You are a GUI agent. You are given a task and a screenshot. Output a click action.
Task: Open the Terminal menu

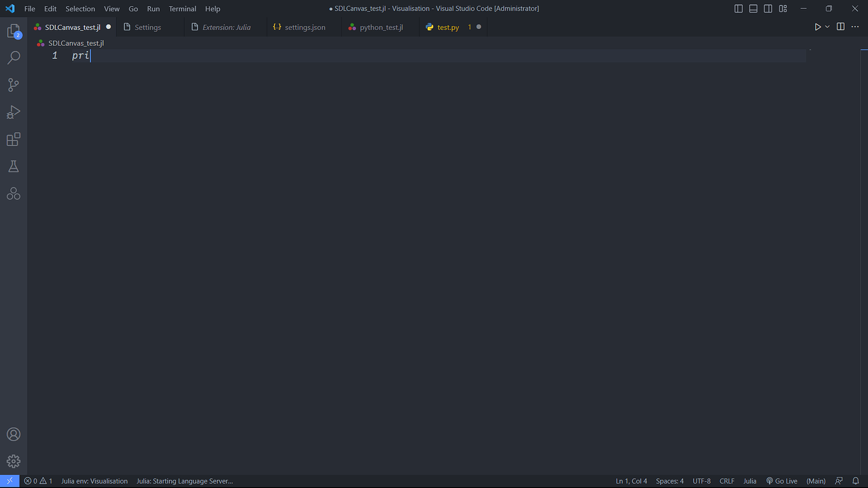click(182, 8)
